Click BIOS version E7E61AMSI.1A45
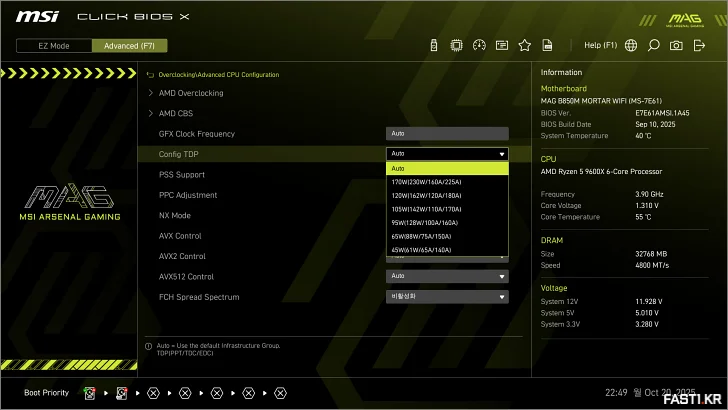Image resolution: width=728 pixels, height=410 pixels. click(x=662, y=113)
